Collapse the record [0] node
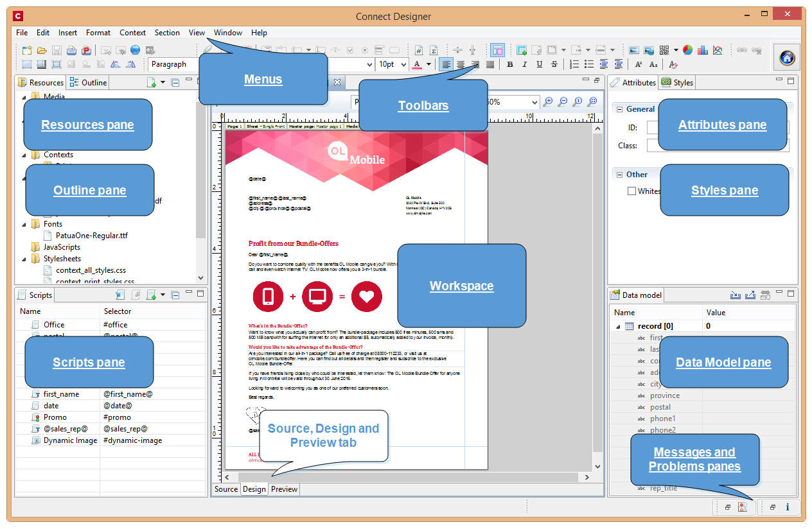 (x=618, y=326)
